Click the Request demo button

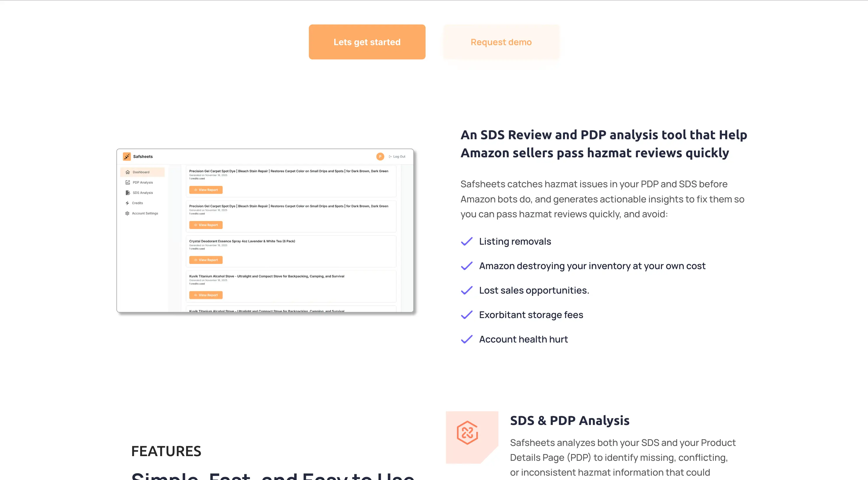(x=501, y=42)
